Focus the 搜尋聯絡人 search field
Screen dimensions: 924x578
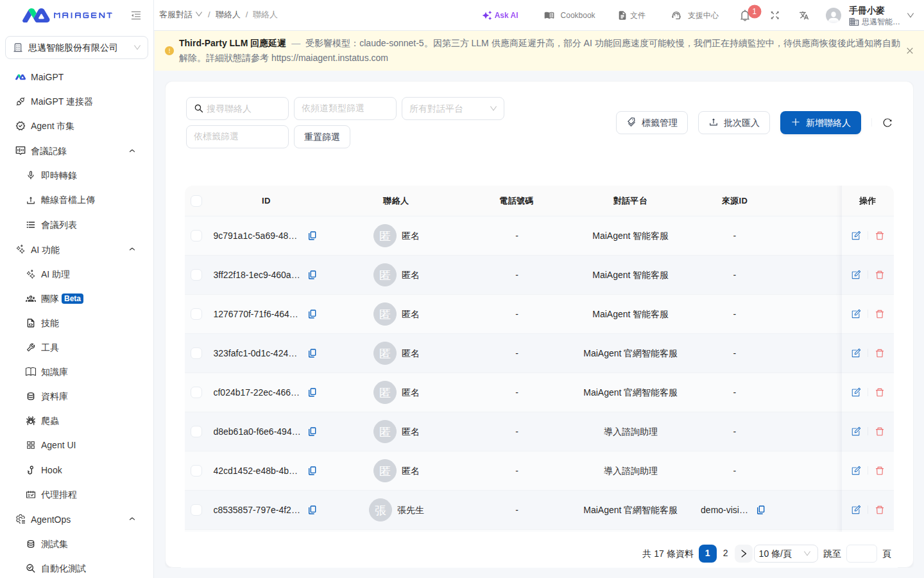click(x=237, y=109)
